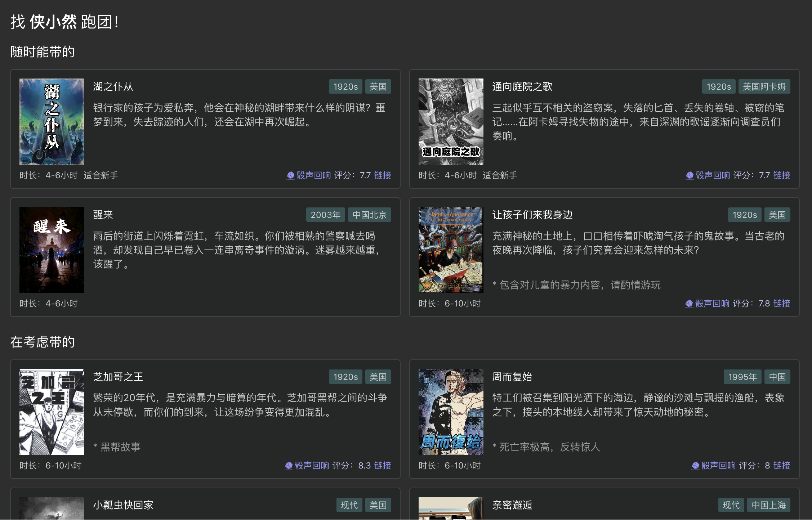Click the dice icon on the 让孩子们来我身边 card
The height and width of the screenshot is (520, 812).
[x=690, y=304]
